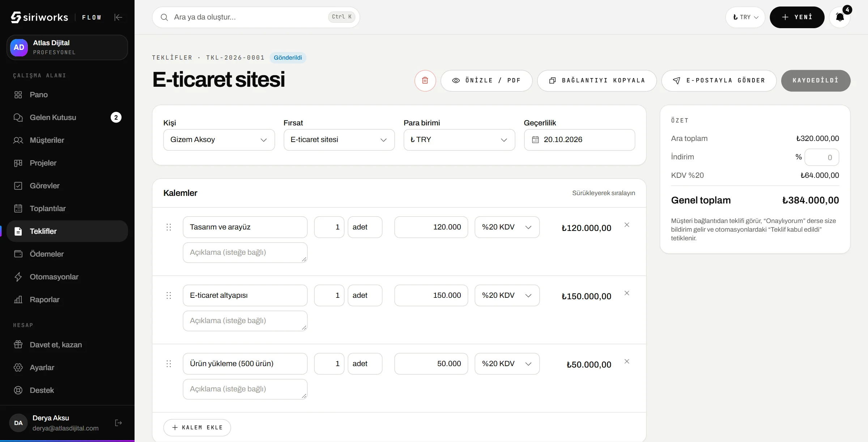Collapse the sidebar with the arrow icon
Image resolution: width=868 pixels, height=442 pixels.
118,17
